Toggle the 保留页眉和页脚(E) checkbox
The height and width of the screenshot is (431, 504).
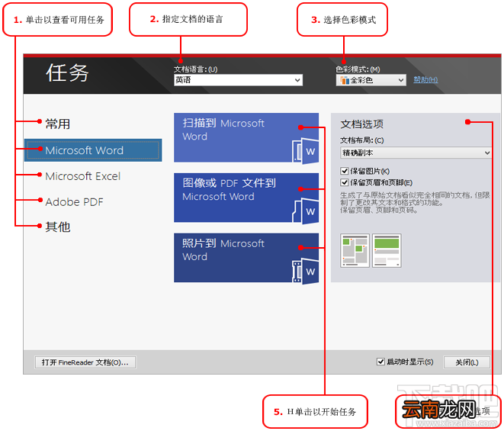[x=344, y=182]
